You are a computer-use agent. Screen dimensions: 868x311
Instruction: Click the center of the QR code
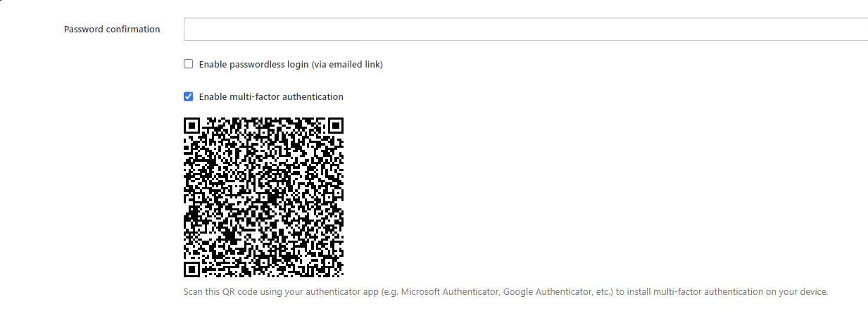263,197
